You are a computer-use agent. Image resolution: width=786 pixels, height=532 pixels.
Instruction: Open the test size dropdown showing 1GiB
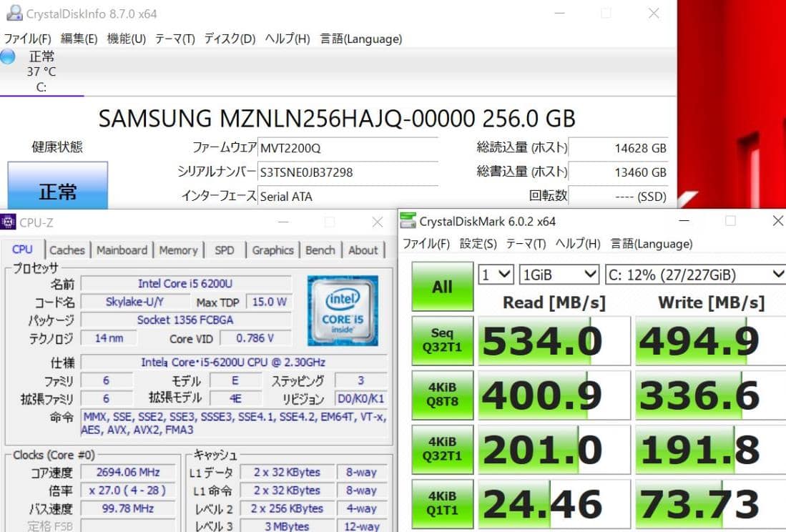click(x=559, y=275)
